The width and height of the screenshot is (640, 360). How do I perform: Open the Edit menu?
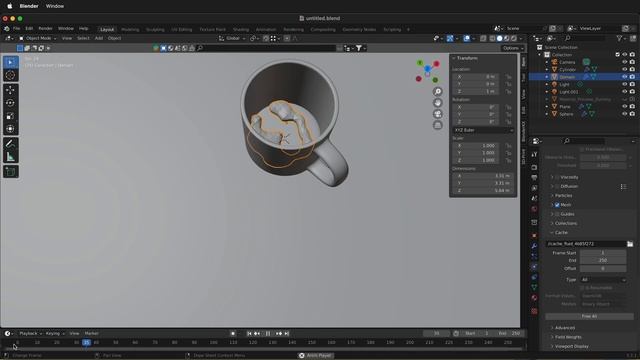[x=29, y=29]
